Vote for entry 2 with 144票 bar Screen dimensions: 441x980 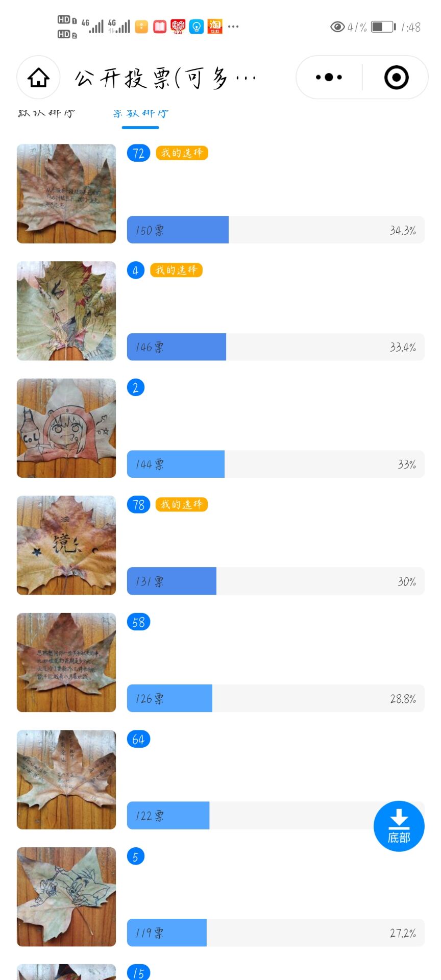click(x=275, y=464)
